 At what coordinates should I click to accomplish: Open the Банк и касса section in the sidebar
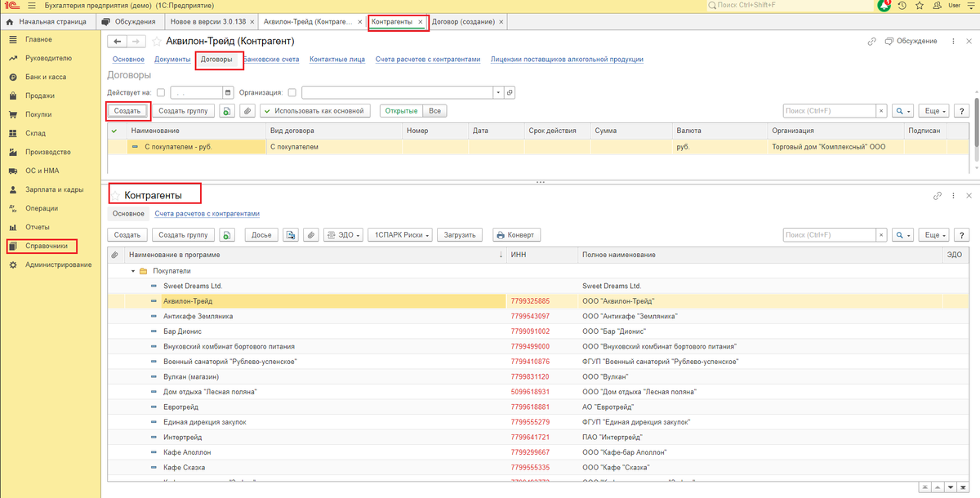[45, 77]
